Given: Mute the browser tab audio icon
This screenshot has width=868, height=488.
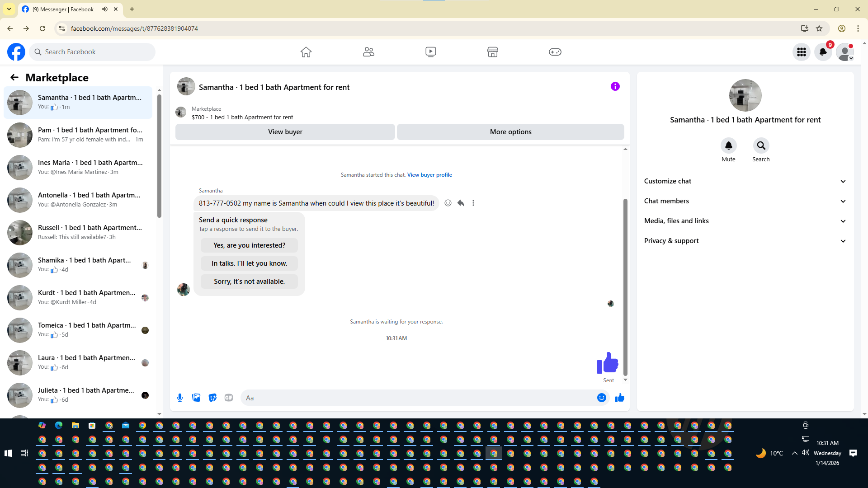Looking at the screenshot, I should tap(105, 9).
